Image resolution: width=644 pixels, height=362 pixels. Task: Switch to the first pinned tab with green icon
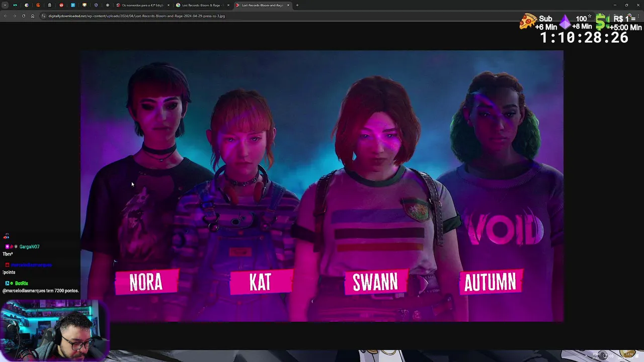[15, 5]
